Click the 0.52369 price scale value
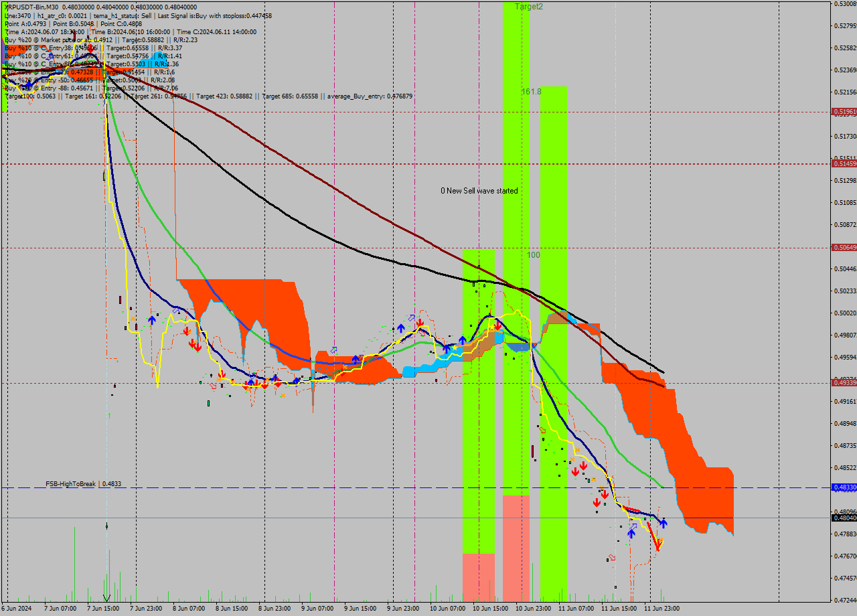This screenshot has height=616, width=857. pos(846,70)
